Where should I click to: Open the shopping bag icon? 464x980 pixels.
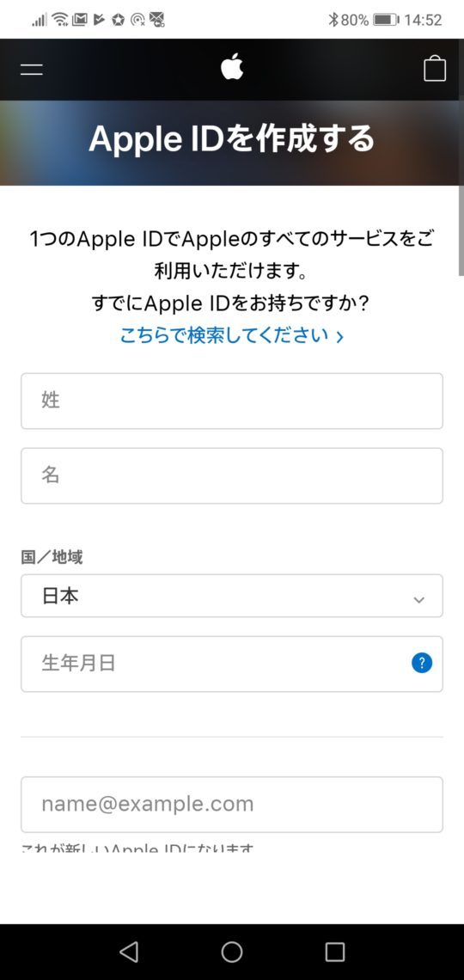435,69
